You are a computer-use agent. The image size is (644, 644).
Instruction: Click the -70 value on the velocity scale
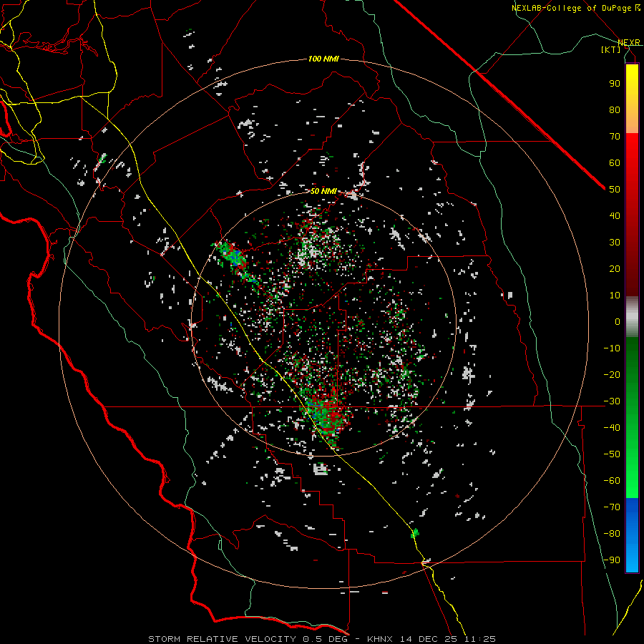click(612, 507)
